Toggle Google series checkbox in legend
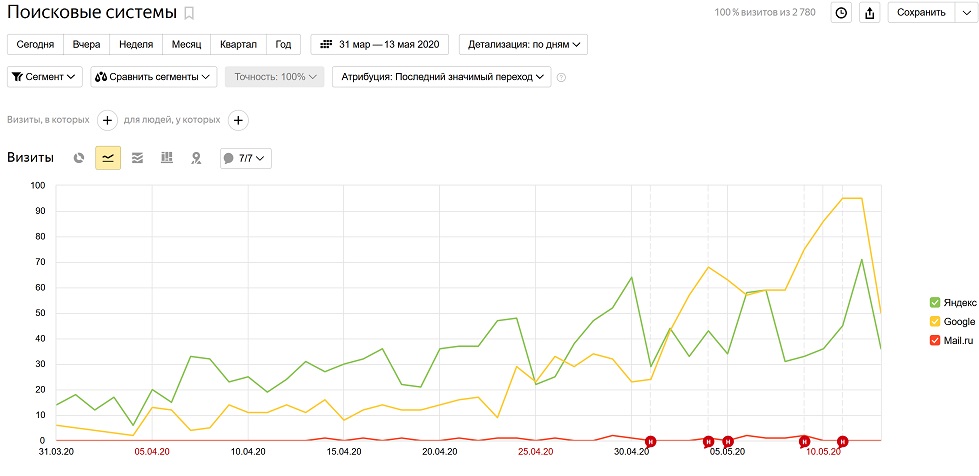The width and height of the screenshot is (979, 476). tap(934, 322)
